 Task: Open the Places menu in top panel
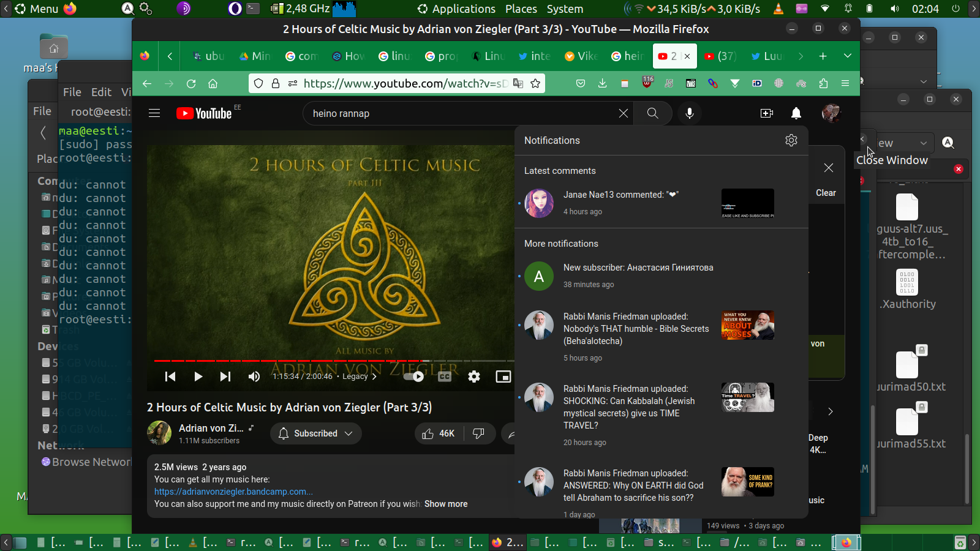(x=521, y=9)
